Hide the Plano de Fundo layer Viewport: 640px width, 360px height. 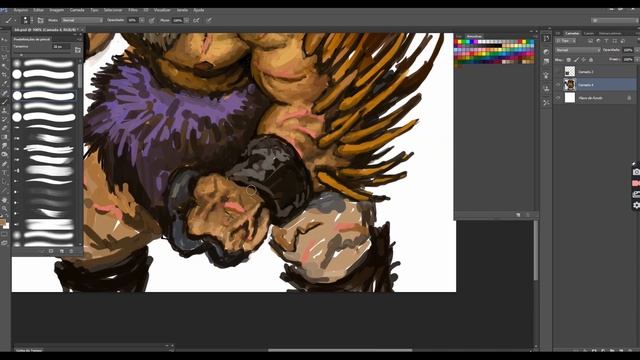(x=558, y=98)
